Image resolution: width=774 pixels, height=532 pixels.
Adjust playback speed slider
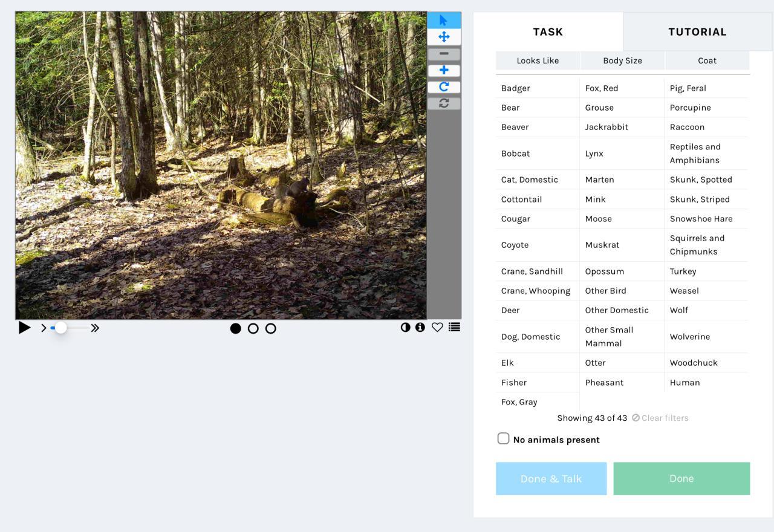point(69,328)
